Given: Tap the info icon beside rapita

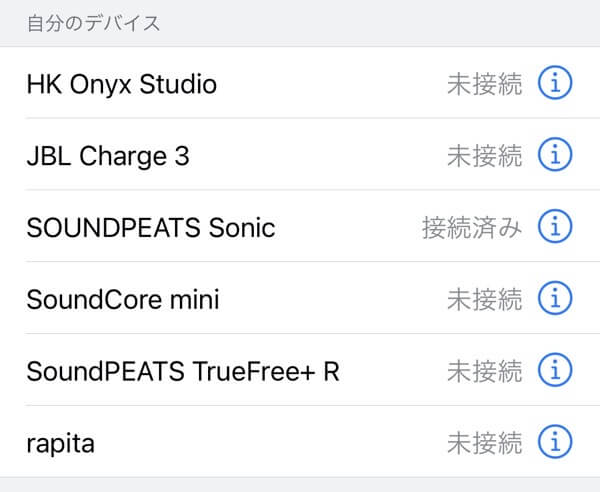Looking at the screenshot, I should (x=555, y=441).
